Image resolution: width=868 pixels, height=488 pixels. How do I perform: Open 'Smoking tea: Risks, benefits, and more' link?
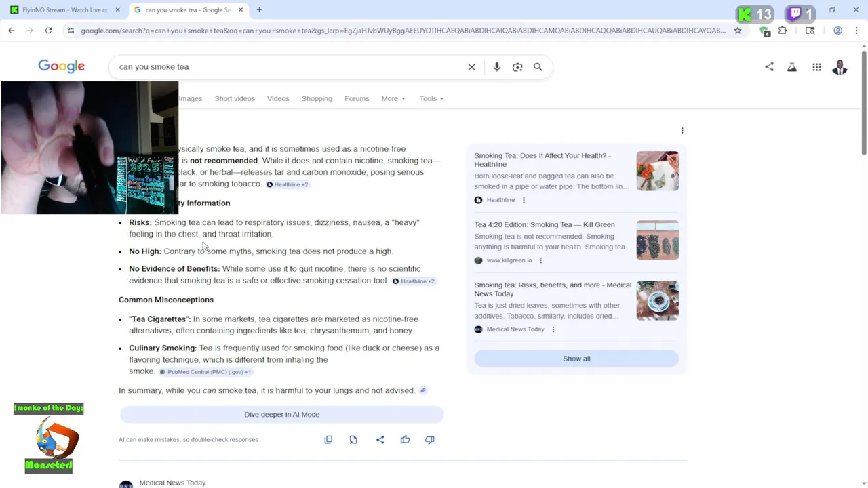tap(553, 289)
